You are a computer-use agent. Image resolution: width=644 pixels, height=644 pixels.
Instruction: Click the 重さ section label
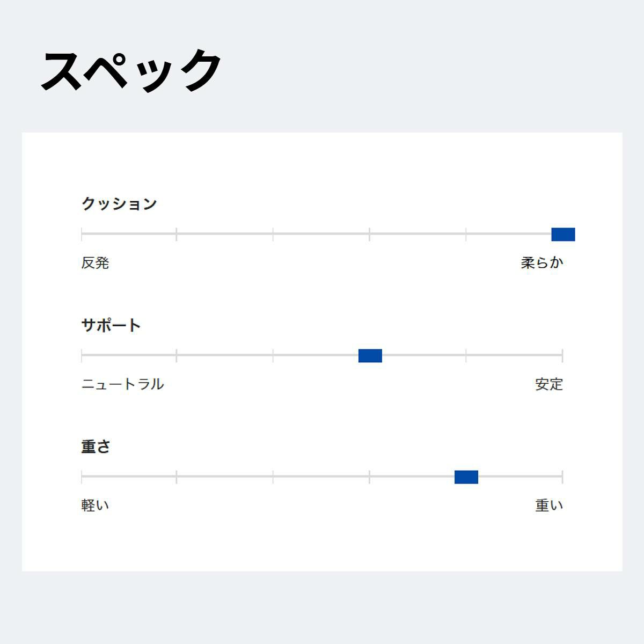click(x=96, y=447)
